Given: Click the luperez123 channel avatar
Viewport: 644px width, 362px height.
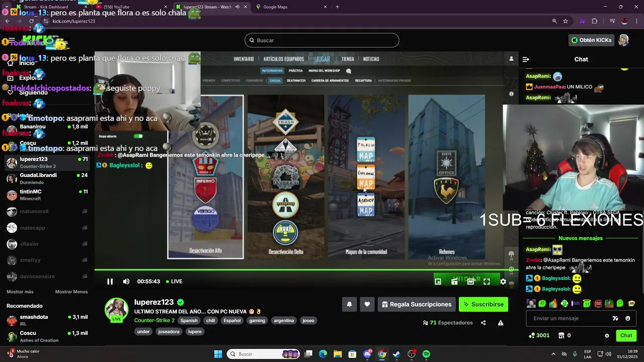Looking at the screenshot, I should pyautogui.click(x=116, y=309).
